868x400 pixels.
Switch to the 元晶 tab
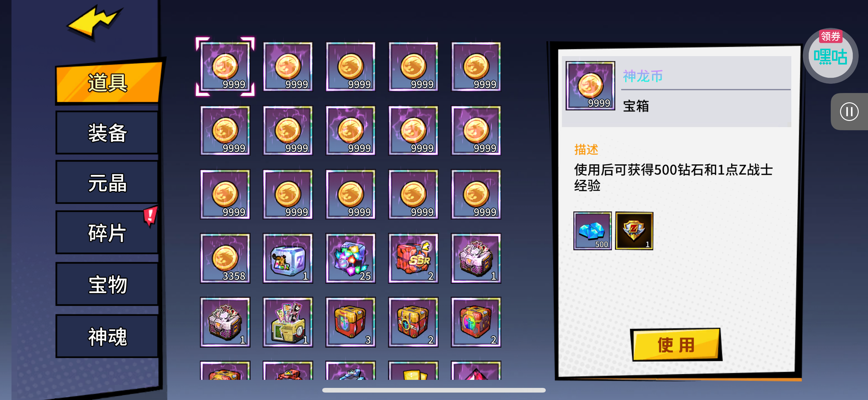pyautogui.click(x=107, y=183)
